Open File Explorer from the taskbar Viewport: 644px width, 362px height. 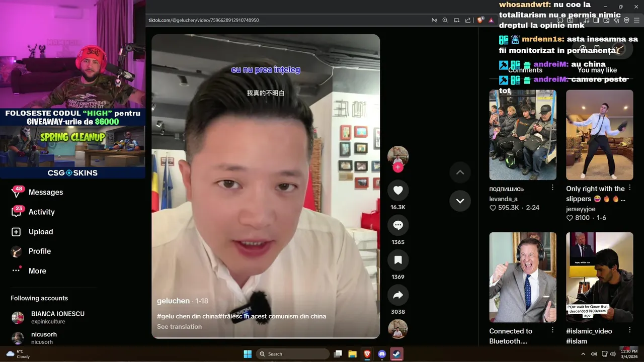coord(353,354)
